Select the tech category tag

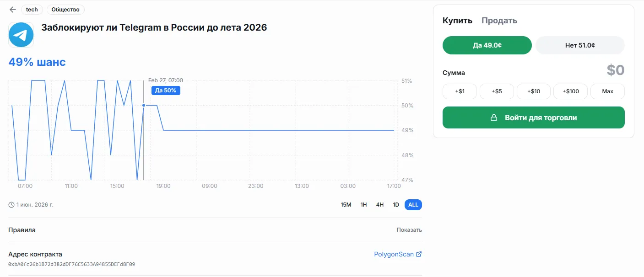32,10
